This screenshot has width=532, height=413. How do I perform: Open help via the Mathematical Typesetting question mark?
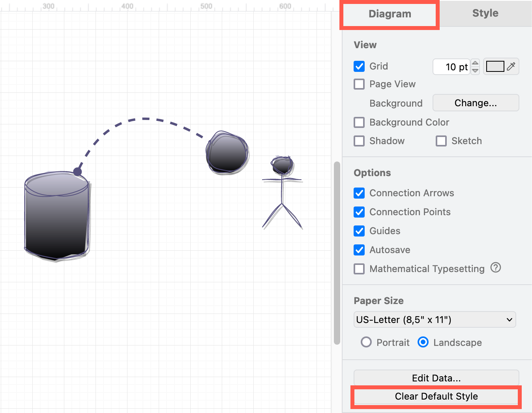click(x=496, y=268)
